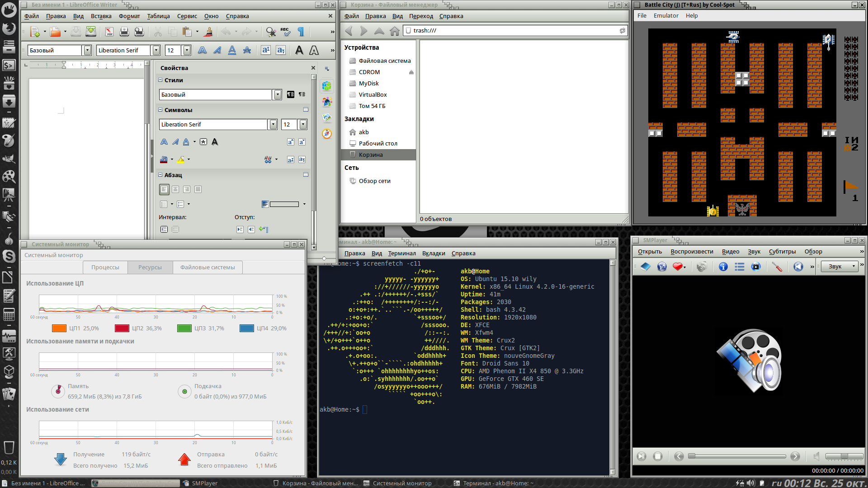Open paragraph style Базовый dropdown in toolbar
Viewport: 868px width, 488px height.
coord(88,50)
